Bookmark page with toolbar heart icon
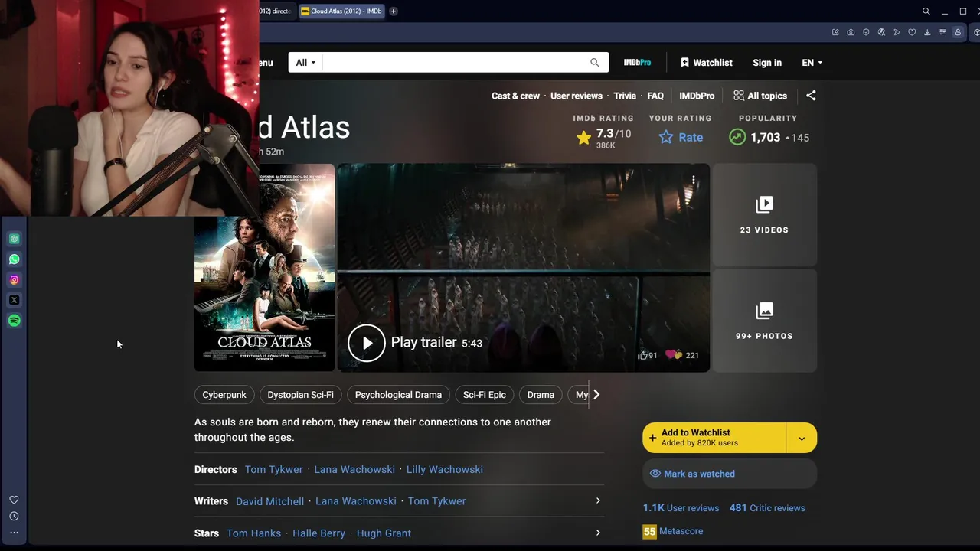Screen dimensions: 980x551 click(x=912, y=32)
